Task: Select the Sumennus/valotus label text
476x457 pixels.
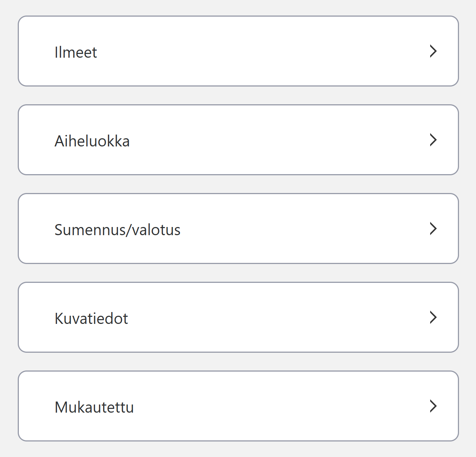Action: coord(118,230)
